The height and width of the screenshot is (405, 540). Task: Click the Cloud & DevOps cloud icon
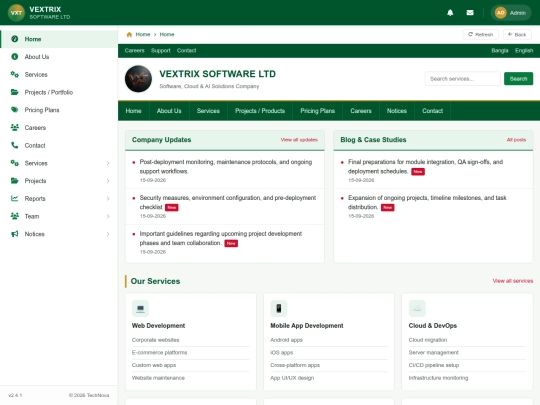(417, 308)
